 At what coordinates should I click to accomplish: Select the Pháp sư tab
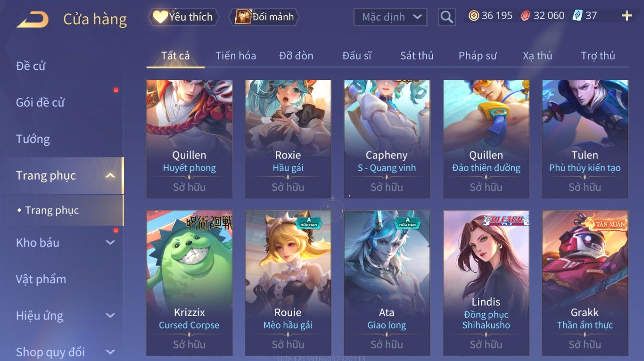pyautogui.click(x=477, y=56)
